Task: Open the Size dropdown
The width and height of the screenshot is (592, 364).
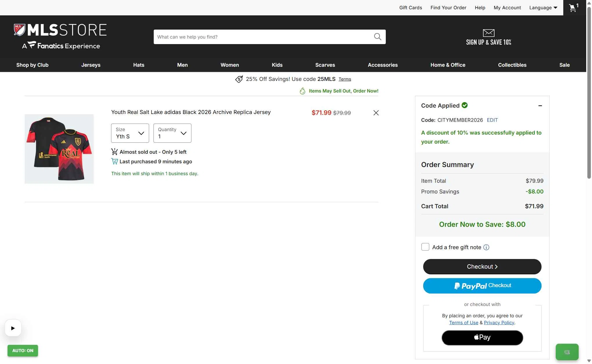Action: point(130,133)
